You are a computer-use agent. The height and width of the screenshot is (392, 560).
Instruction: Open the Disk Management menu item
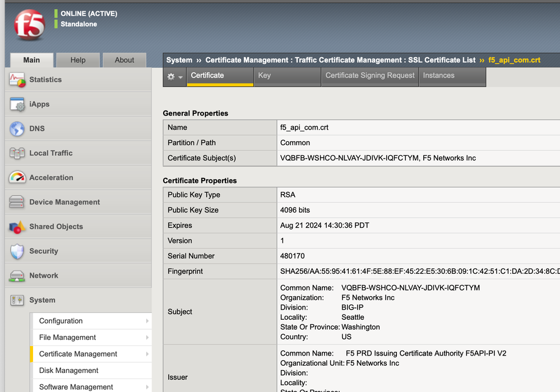pyautogui.click(x=69, y=371)
